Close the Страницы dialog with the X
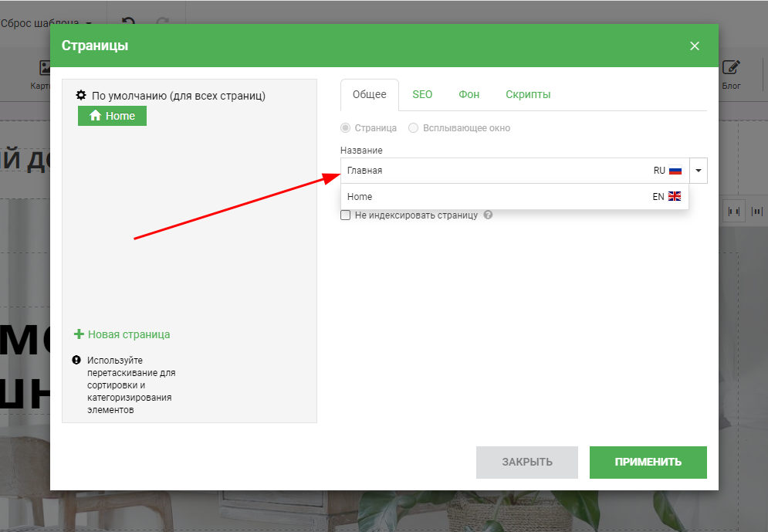This screenshot has width=768, height=532. (x=695, y=46)
